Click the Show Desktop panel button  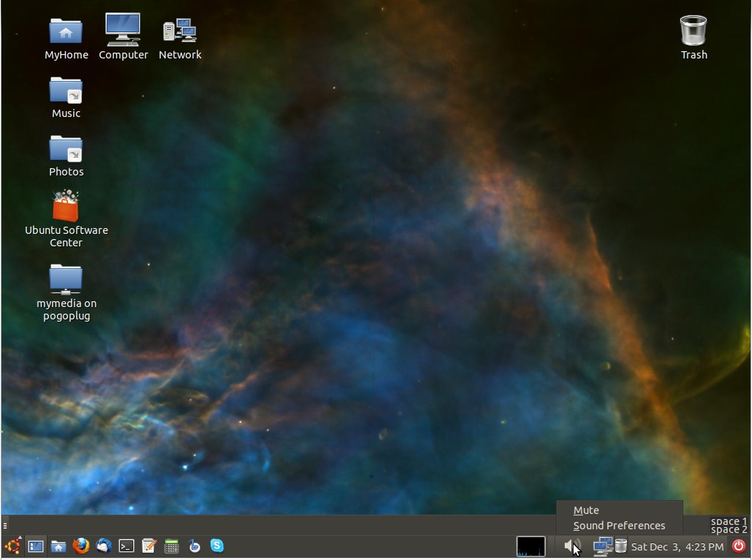[36, 546]
